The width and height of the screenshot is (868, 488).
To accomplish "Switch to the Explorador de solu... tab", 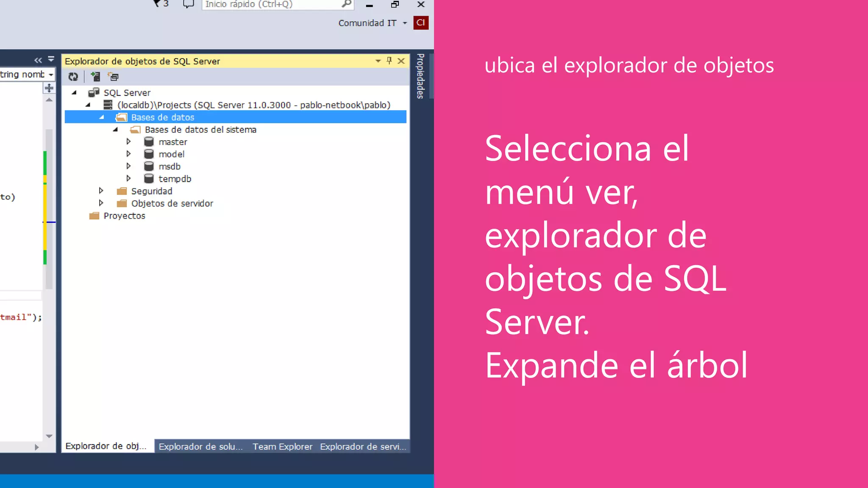I will (201, 446).
